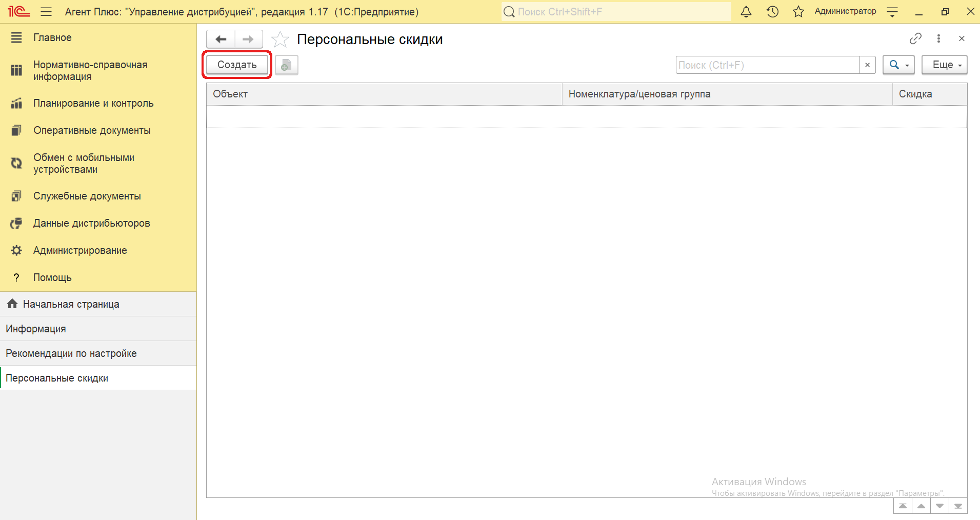Get link to this page icon
Screen dimensions: 980x520
(x=915, y=38)
